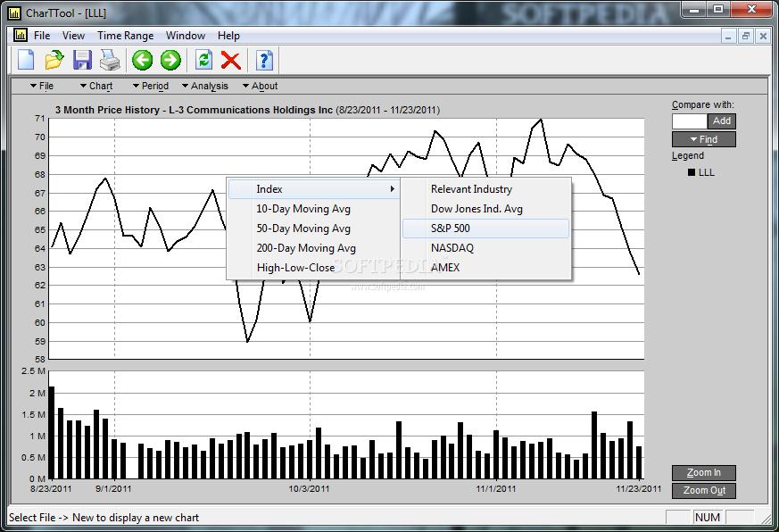Close the inner LLL document window
This screenshot has height=532, width=779.
pyautogui.click(x=763, y=36)
